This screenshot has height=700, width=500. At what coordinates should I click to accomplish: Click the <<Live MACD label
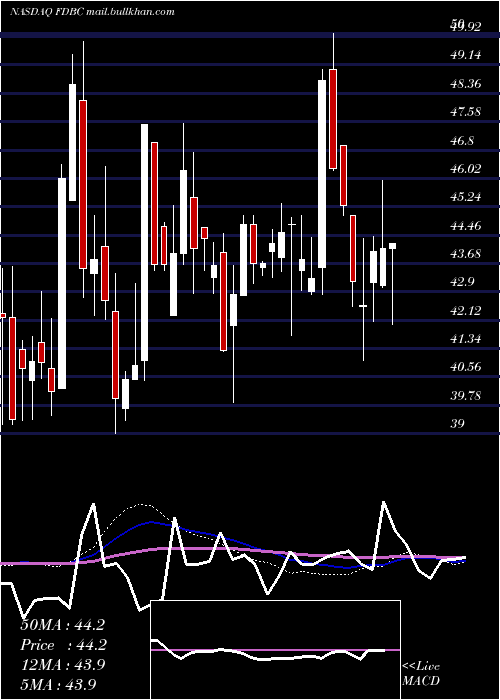pos(421,673)
